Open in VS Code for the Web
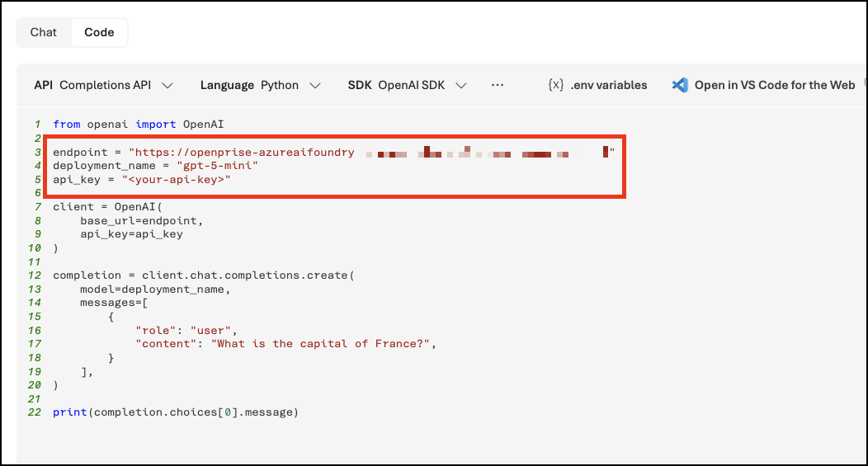 point(763,85)
